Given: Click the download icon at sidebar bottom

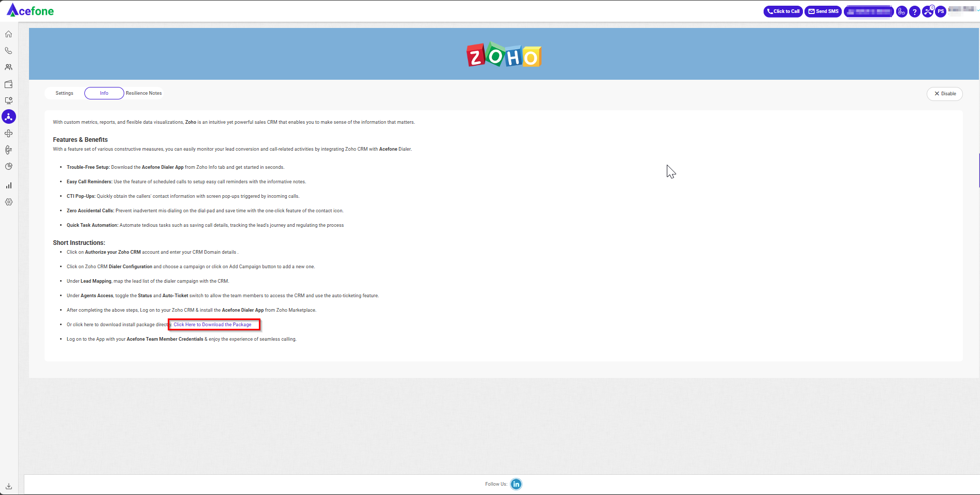Looking at the screenshot, I should 9,486.
